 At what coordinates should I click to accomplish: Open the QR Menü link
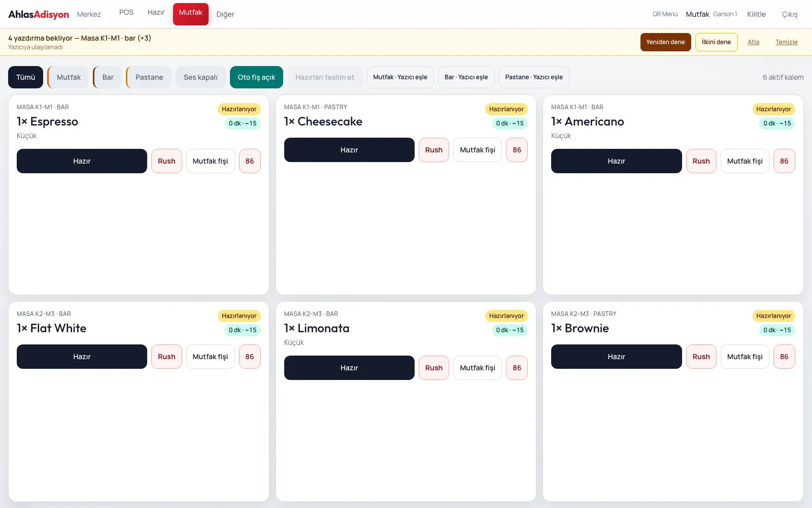[x=665, y=14]
